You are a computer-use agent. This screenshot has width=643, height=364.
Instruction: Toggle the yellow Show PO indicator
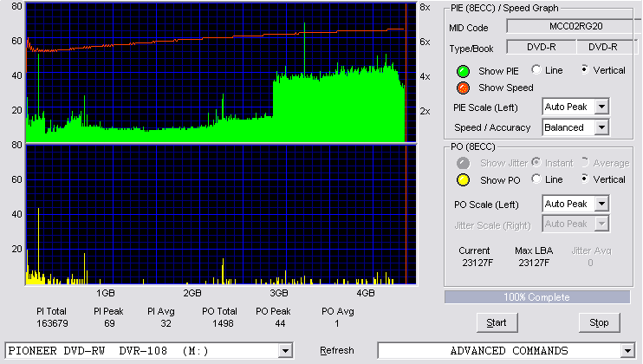(463, 180)
